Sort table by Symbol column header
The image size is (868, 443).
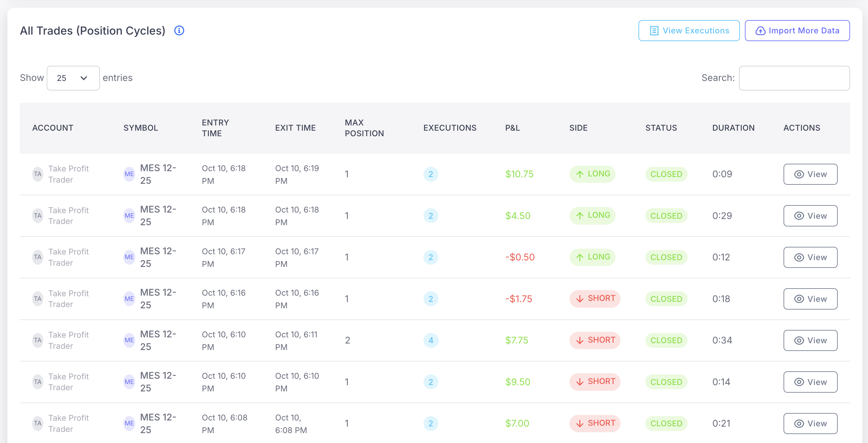[x=140, y=128]
